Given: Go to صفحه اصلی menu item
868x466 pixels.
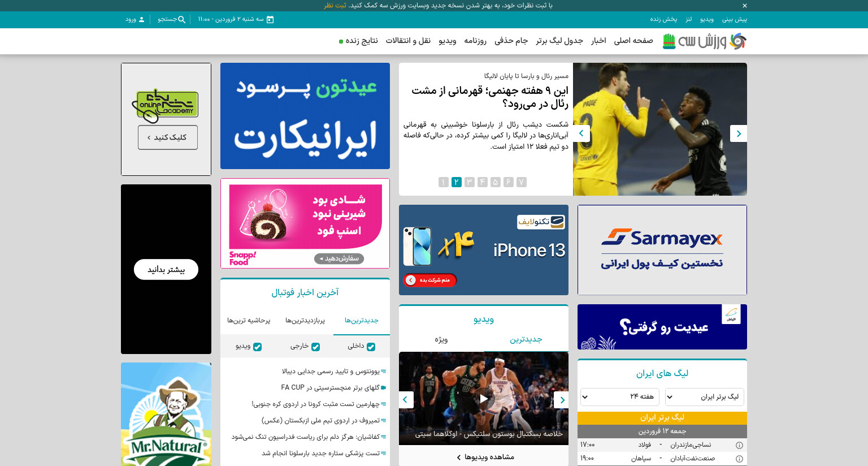Looking at the screenshot, I should point(633,41).
